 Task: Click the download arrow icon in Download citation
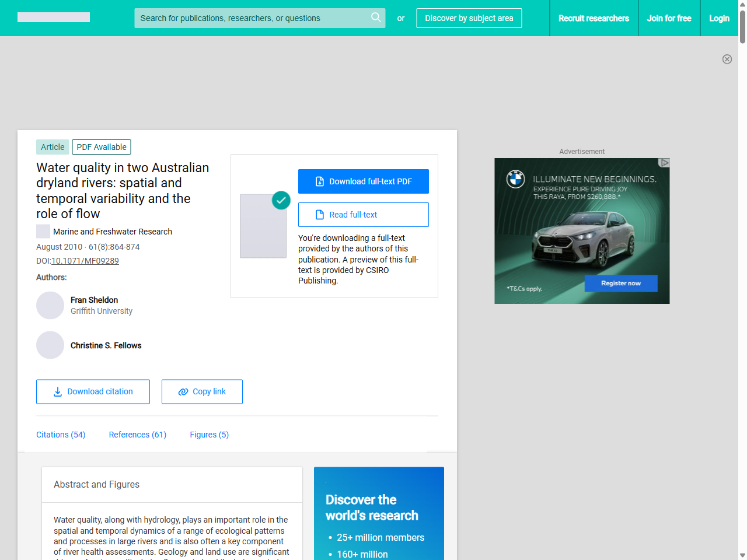click(57, 391)
